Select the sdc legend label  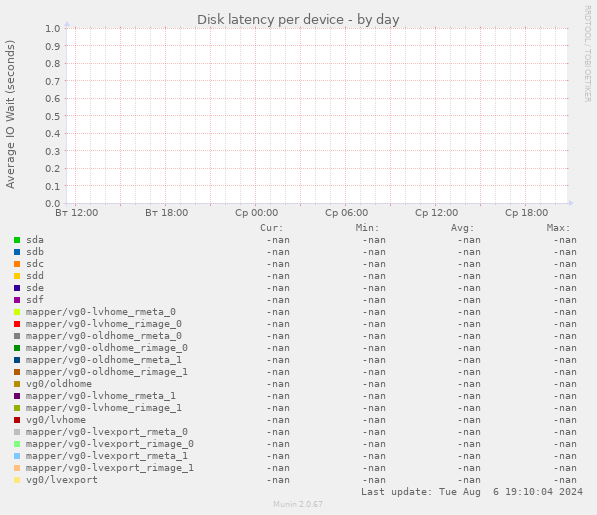pos(35,264)
